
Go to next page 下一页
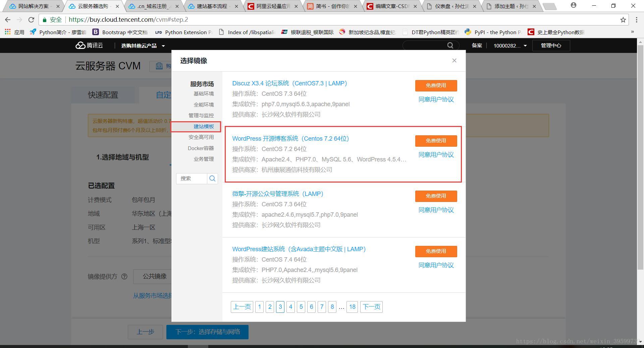[x=371, y=307]
